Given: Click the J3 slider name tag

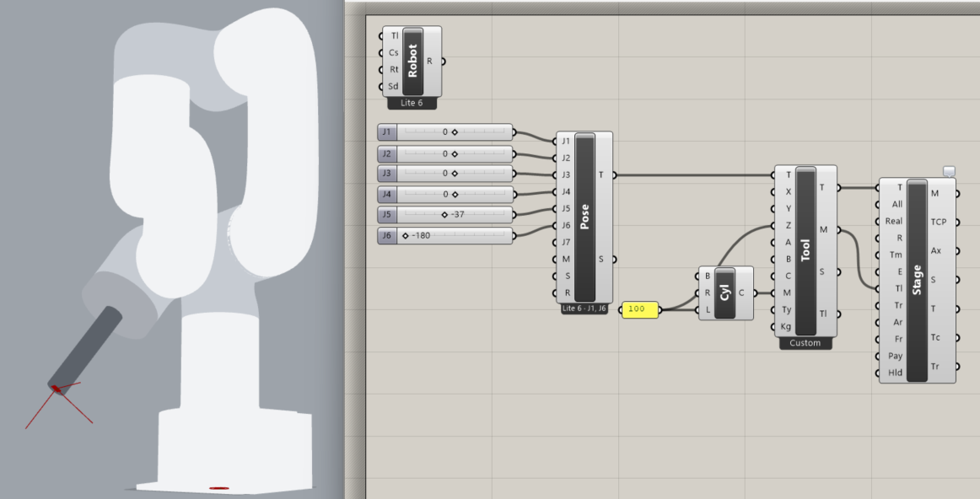Looking at the screenshot, I should click(x=387, y=173).
